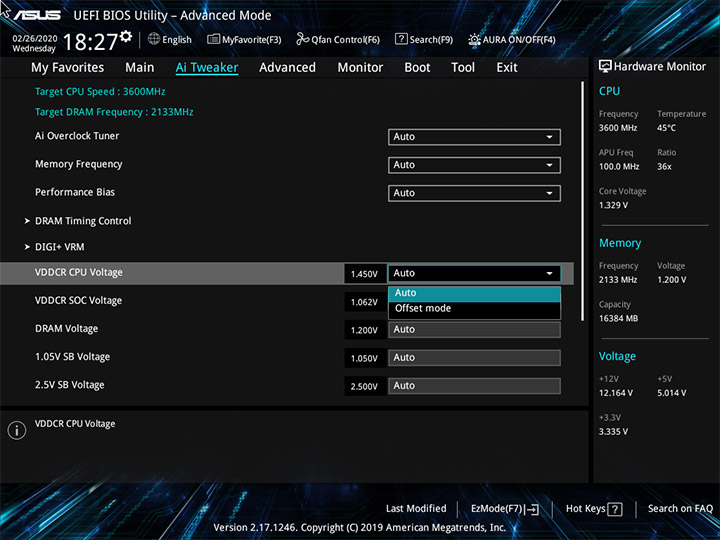Screen dimensions: 720x540
Task: Click the English language button
Action: click(x=170, y=39)
